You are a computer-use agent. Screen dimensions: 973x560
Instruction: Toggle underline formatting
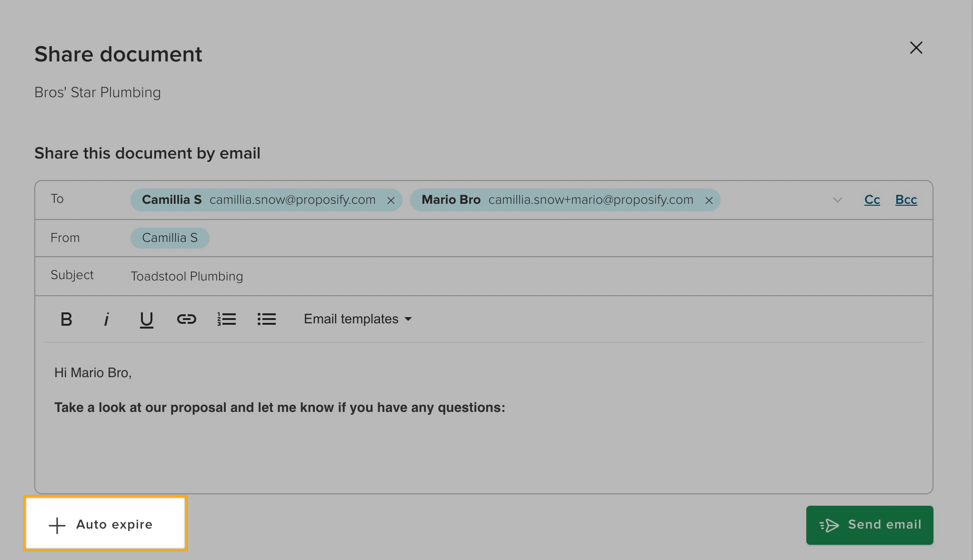[146, 319]
